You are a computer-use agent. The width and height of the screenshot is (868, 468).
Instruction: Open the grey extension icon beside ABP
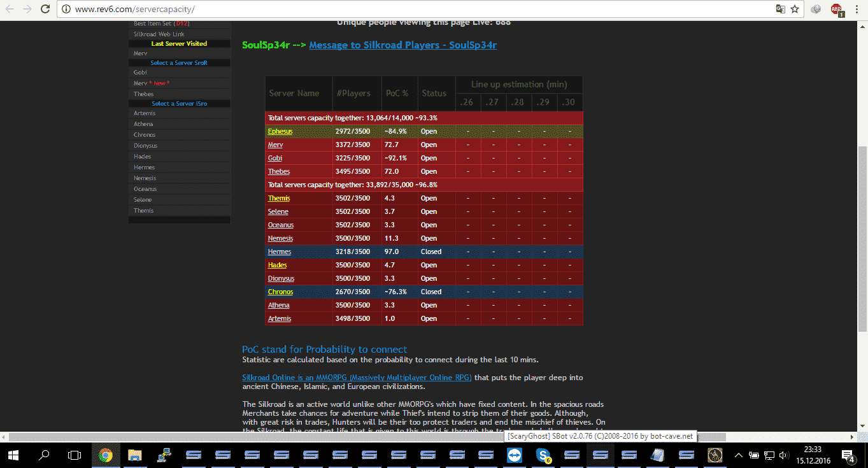816,10
